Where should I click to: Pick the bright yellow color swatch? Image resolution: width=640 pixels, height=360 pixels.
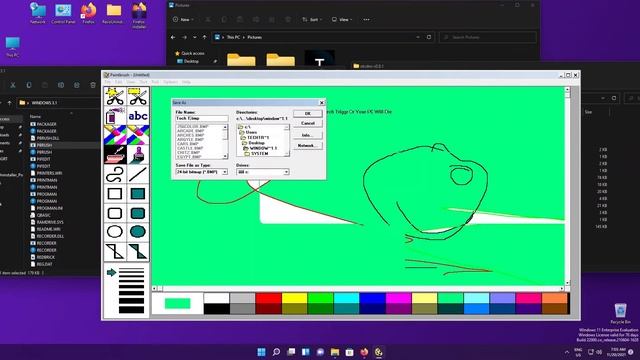294,298
